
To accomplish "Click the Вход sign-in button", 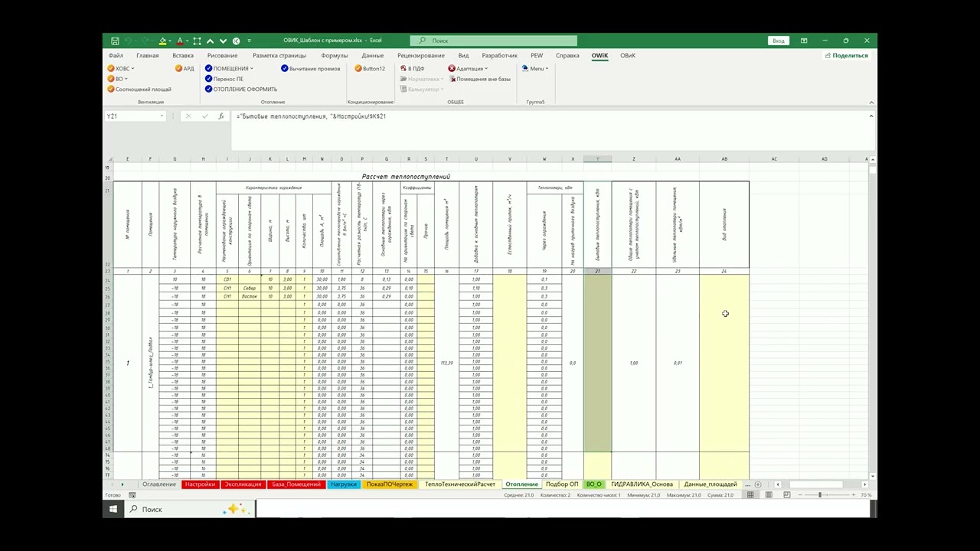I will [x=779, y=41].
